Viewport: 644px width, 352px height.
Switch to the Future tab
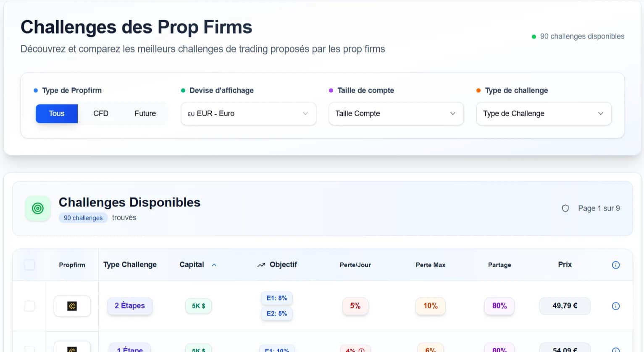pyautogui.click(x=145, y=113)
